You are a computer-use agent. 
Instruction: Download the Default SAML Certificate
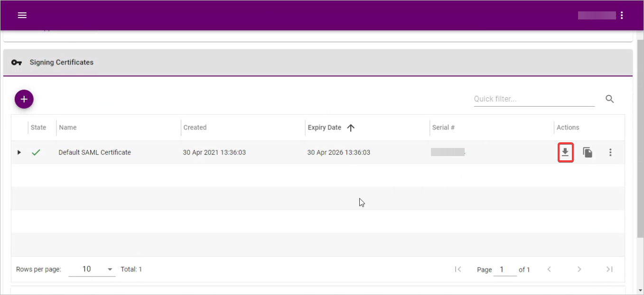tap(565, 153)
